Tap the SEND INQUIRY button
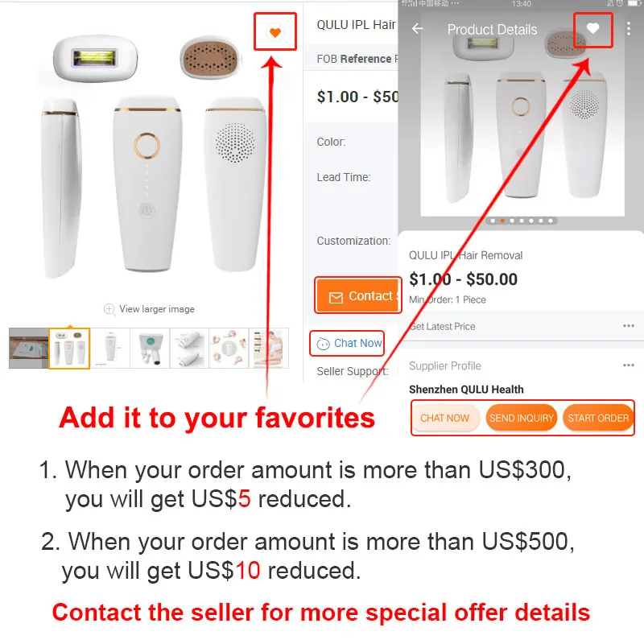 pos(521,418)
